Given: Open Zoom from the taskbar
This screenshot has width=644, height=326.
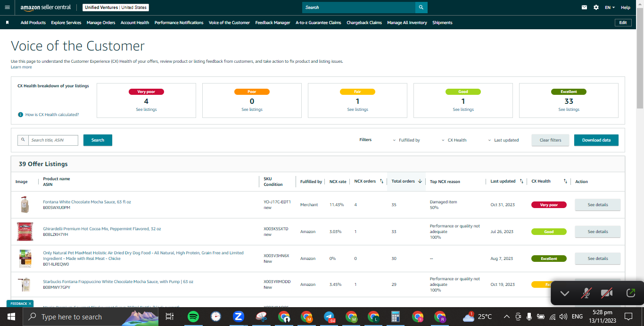Looking at the screenshot, I should pos(238,317).
